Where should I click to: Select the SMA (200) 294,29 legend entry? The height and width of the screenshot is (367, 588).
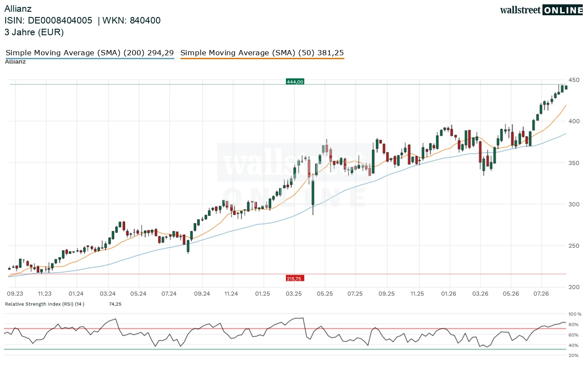pos(90,53)
